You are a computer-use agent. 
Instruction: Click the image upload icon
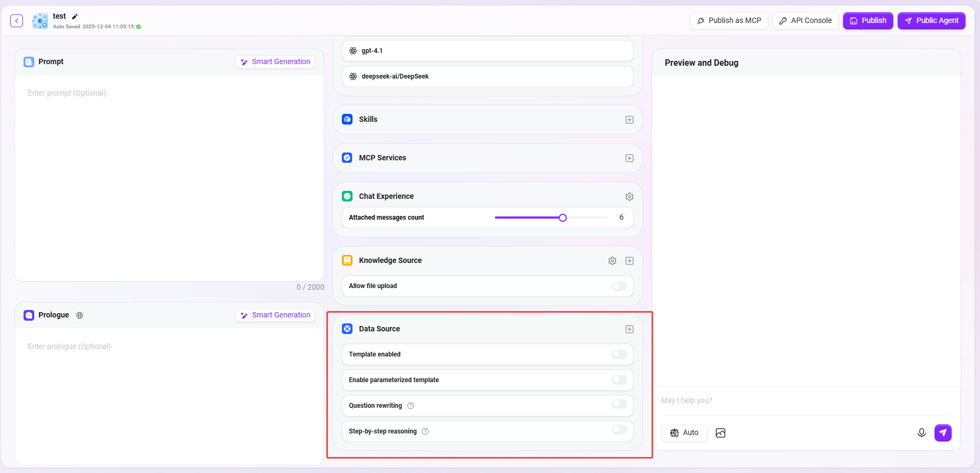tap(721, 433)
